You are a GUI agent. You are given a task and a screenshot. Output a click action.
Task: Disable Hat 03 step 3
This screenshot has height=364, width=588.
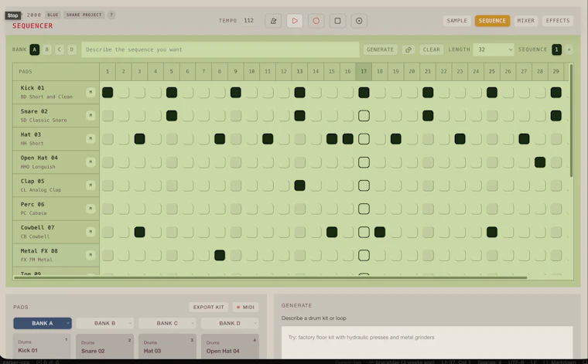(139, 139)
